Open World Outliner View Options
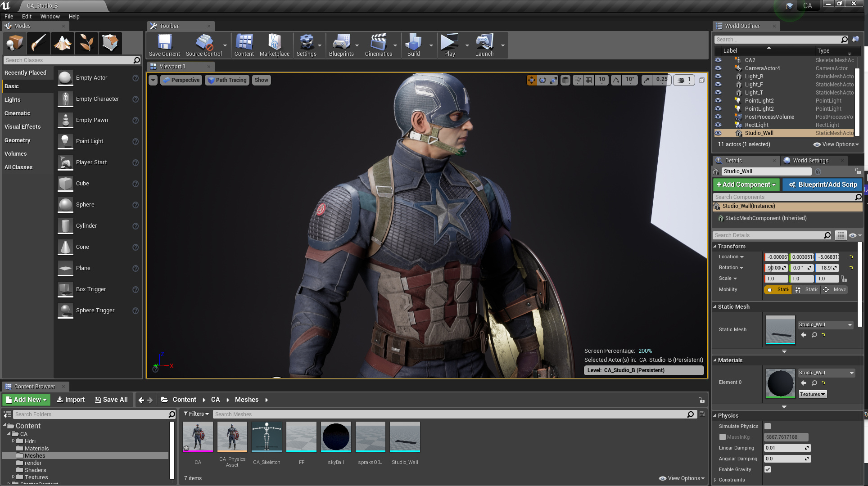This screenshot has width=868, height=486. (836, 144)
